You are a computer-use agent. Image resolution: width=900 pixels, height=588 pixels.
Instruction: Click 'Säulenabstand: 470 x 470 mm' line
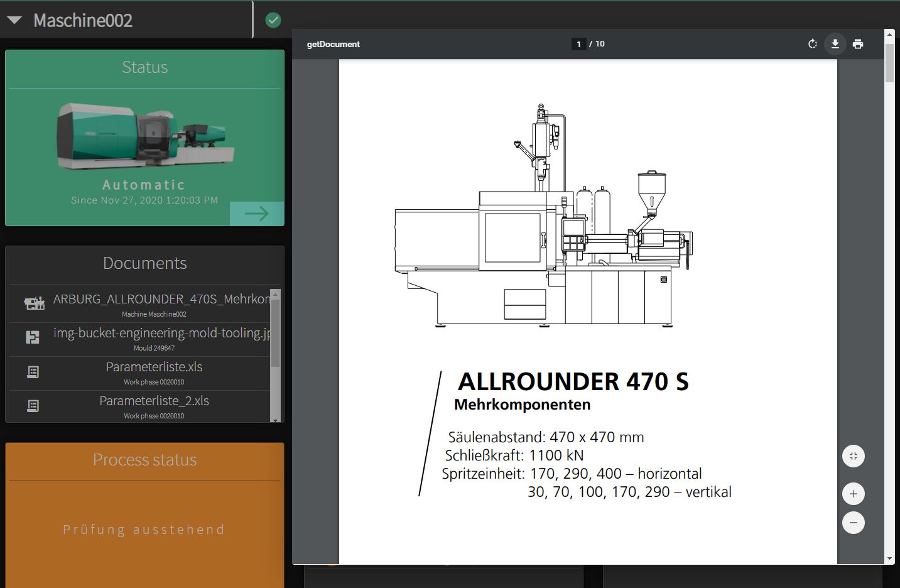546,437
